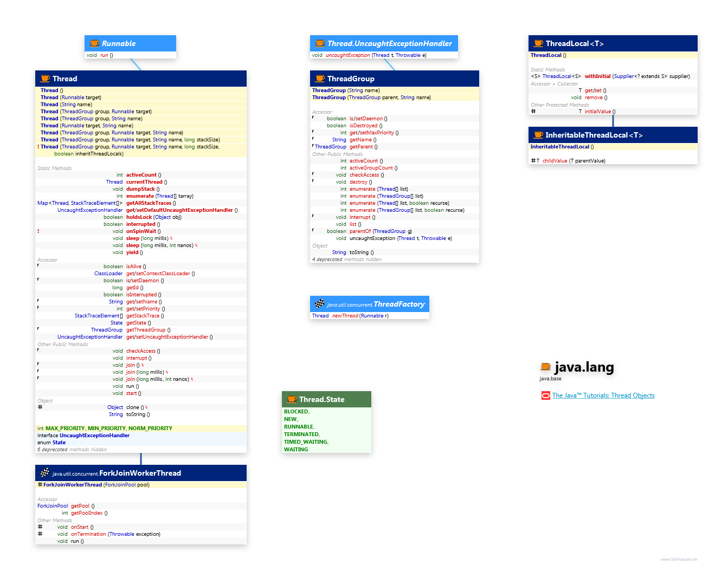Click the getPool method in ForkJoinWorkerThread
This screenshot has height=584, width=728.
80,506
